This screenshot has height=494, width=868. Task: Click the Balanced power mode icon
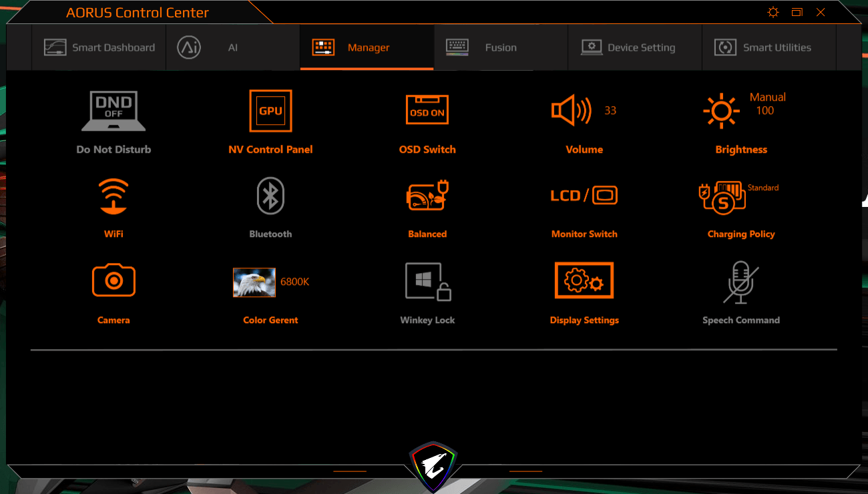coord(427,196)
